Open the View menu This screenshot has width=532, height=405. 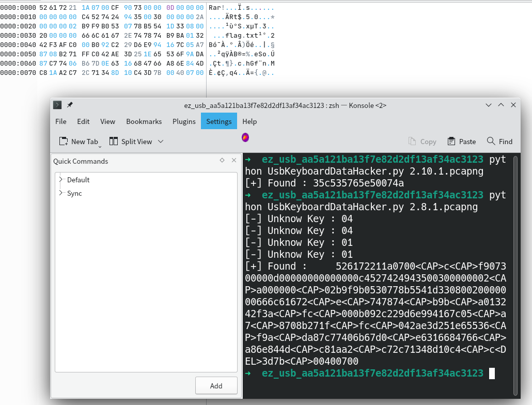click(107, 121)
